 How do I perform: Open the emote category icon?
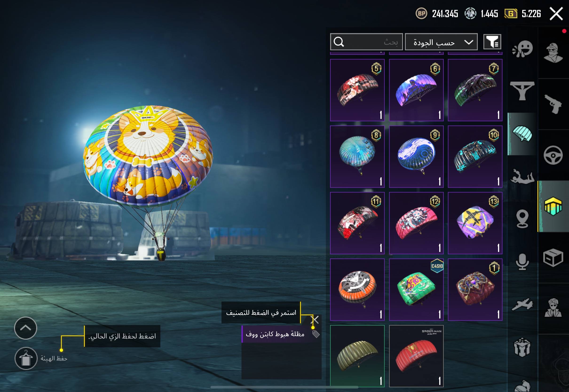click(x=522, y=49)
